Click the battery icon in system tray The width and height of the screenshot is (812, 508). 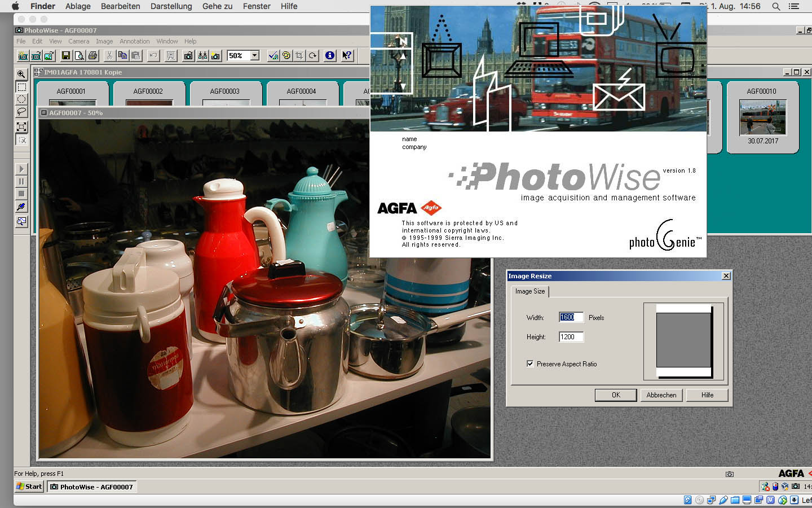point(775,486)
